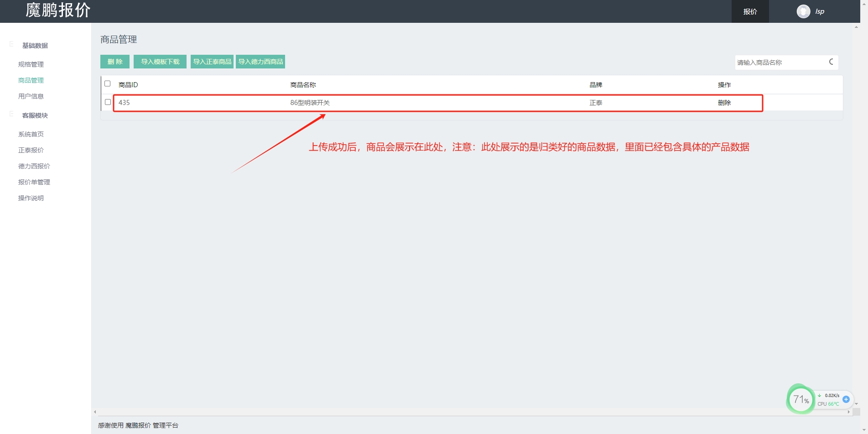This screenshot has height=434, width=868.
Task: Tick the checkbox for product 435
Action: (108, 102)
